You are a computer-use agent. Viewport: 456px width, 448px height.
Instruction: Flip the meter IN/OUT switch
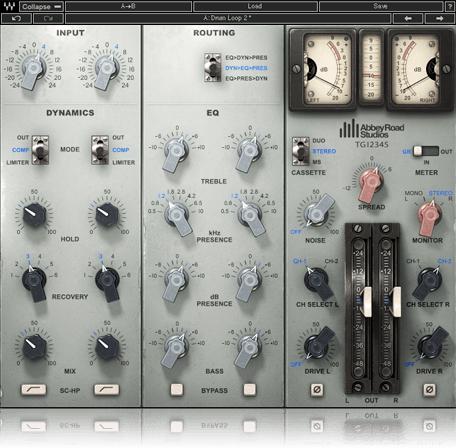(426, 151)
